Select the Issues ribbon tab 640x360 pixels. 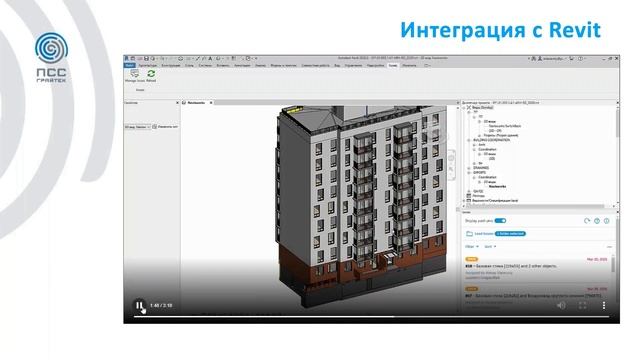click(x=393, y=65)
